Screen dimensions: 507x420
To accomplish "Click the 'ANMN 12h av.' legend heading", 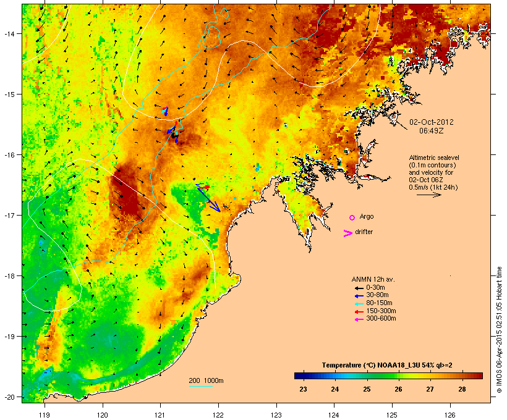I will click(373, 279).
